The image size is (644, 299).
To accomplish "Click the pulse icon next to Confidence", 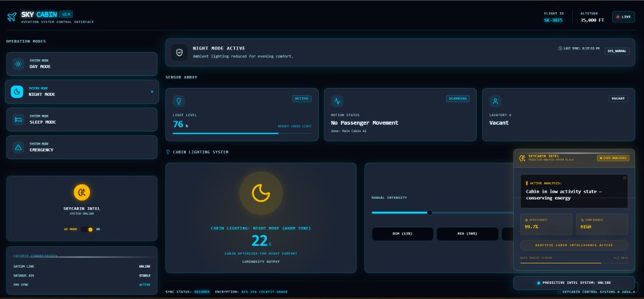I will pos(582,220).
